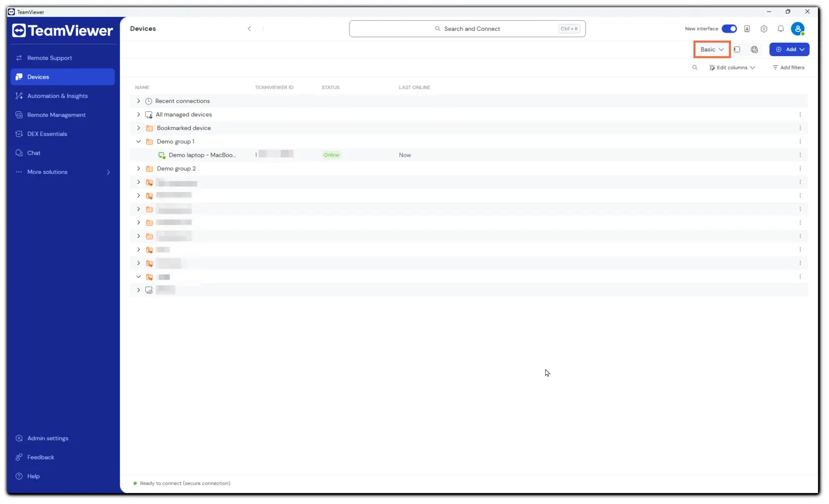Toggle the side panel layout icon

(x=737, y=49)
